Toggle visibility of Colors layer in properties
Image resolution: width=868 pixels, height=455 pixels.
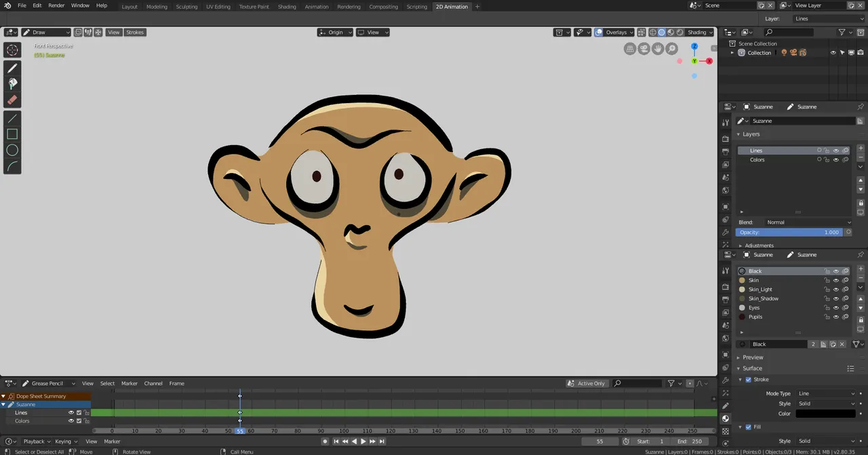[835, 160]
